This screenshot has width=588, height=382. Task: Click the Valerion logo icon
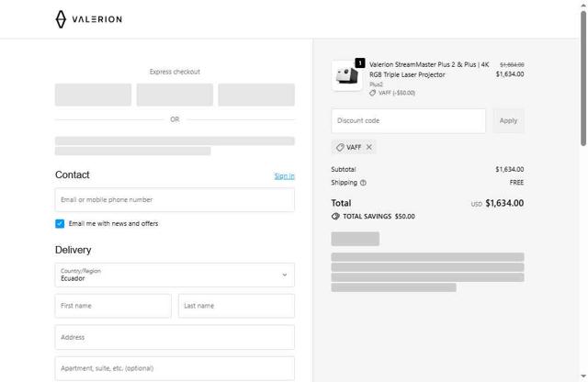click(x=62, y=19)
